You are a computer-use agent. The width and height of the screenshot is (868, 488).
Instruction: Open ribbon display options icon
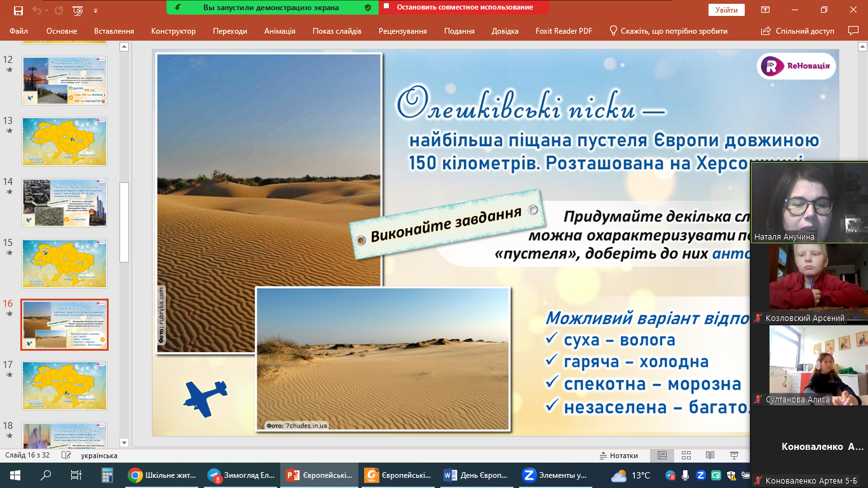(x=766, y=10)
